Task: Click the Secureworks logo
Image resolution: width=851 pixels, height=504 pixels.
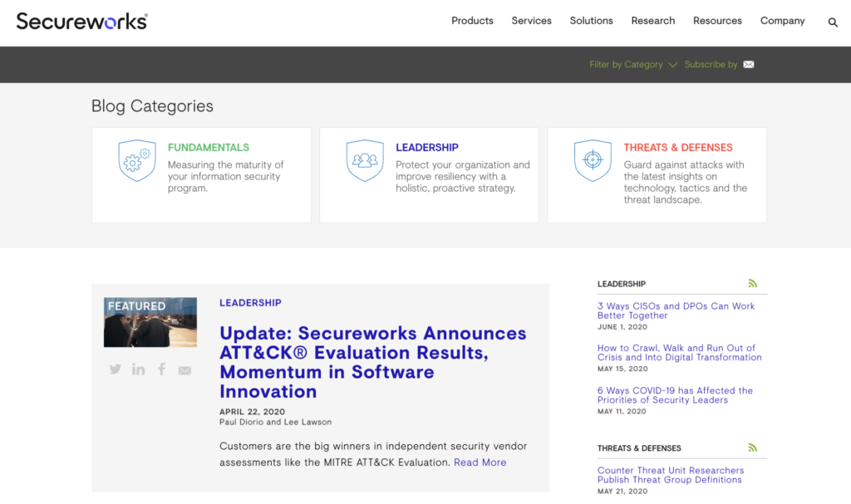Action: (82, 21)
